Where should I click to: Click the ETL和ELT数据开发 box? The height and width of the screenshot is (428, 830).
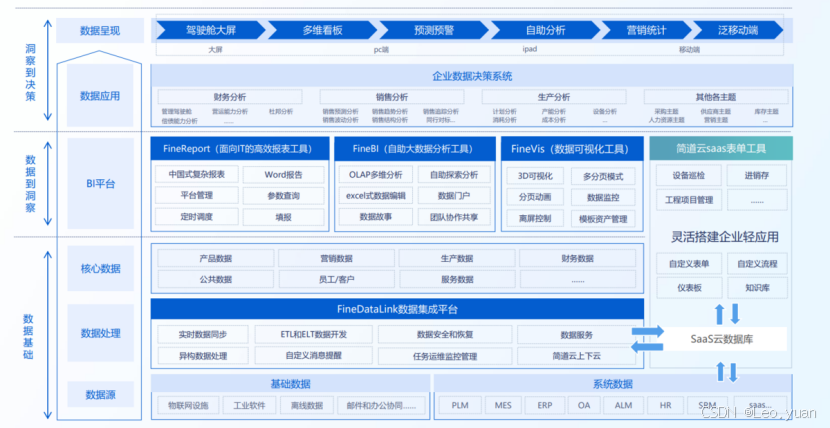tap(314, 334)
